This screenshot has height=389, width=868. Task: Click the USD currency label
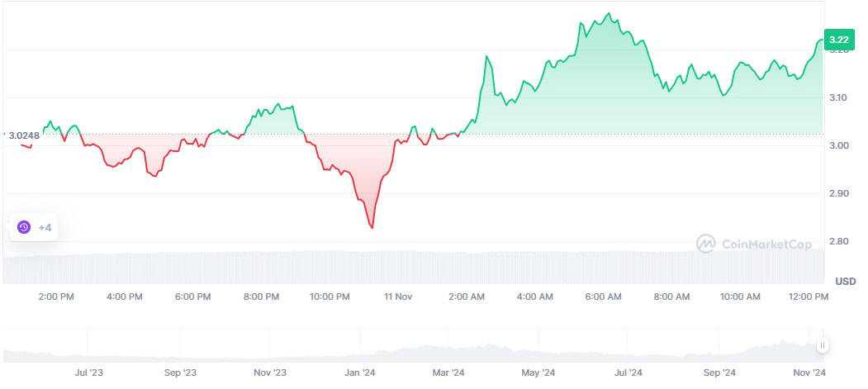point(845,282)
